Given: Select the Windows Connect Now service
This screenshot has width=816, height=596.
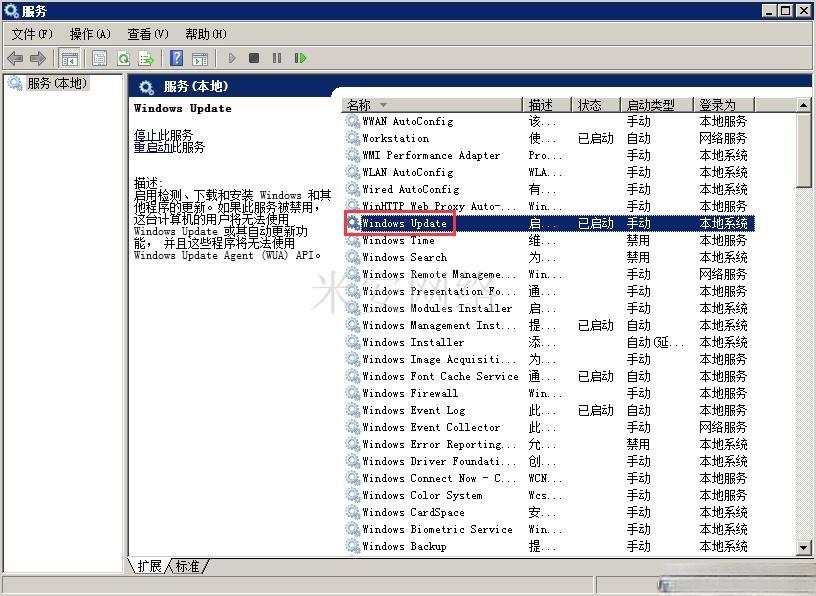Looking at the screenshot, I should [x=439, y=478].
